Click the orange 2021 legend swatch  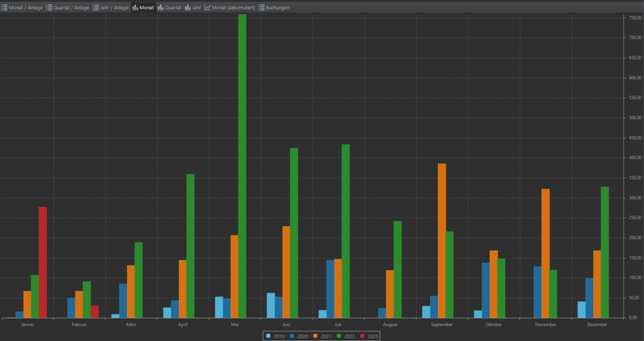[x=315, y=336]
